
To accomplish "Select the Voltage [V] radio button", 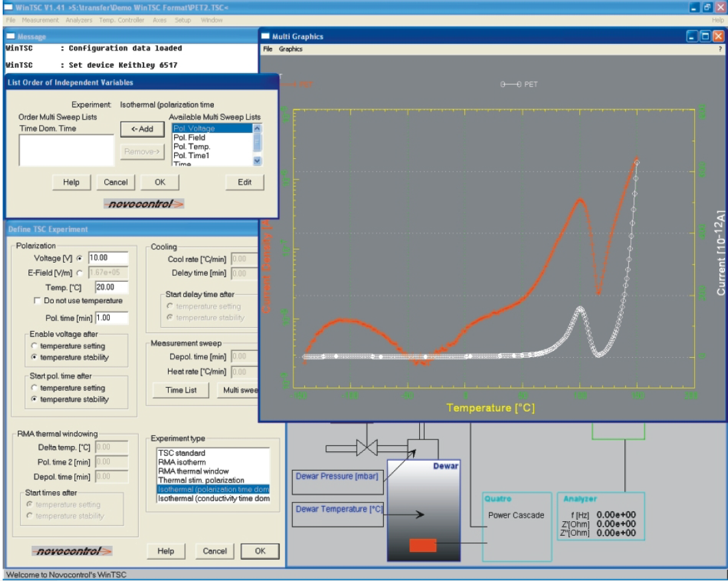I will 80,258.
